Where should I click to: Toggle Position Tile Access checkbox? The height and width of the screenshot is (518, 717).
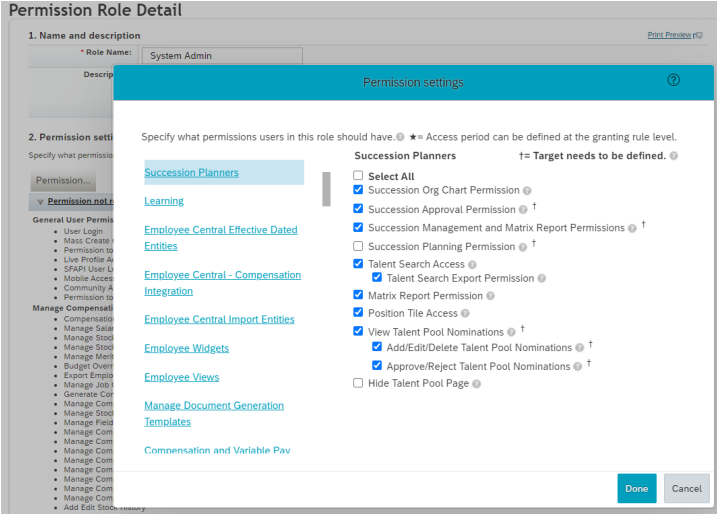point(358,312)
